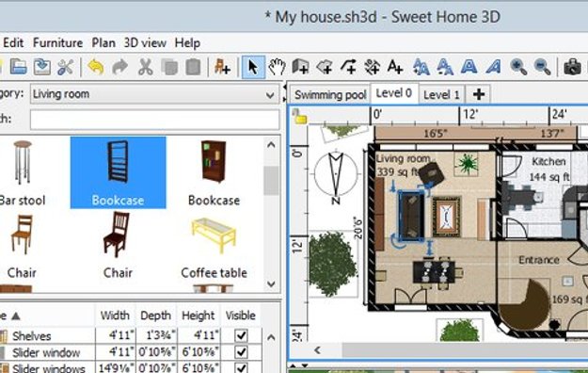This screenshot has width=588, height=373.
Task: Activate the Pan hand tool
Action: click(x=278, y=67)
